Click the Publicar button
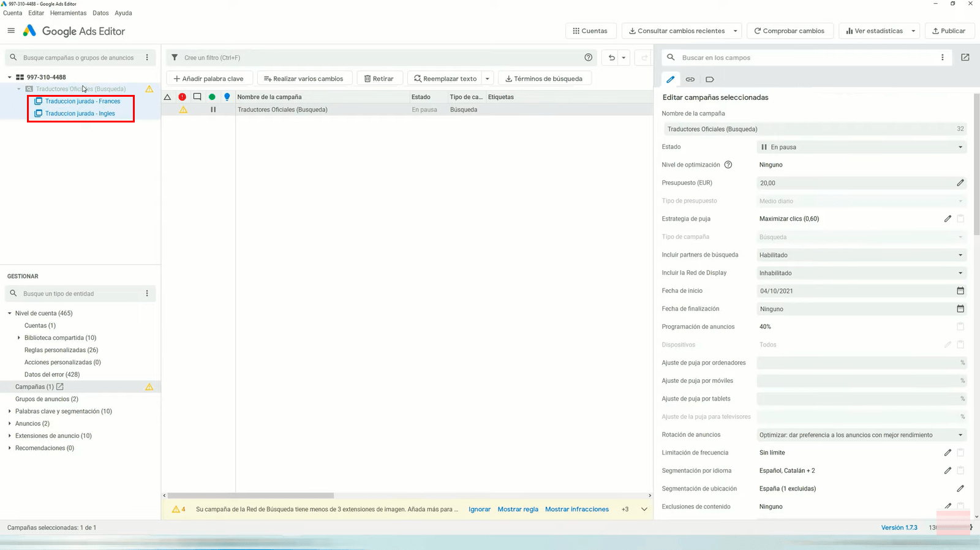980x550 pixels. (949, 31)
